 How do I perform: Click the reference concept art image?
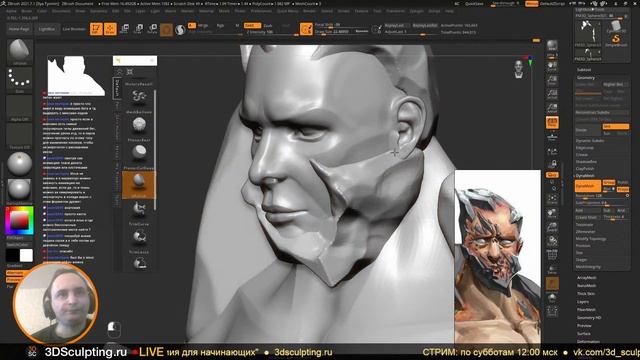coord(498,256)
